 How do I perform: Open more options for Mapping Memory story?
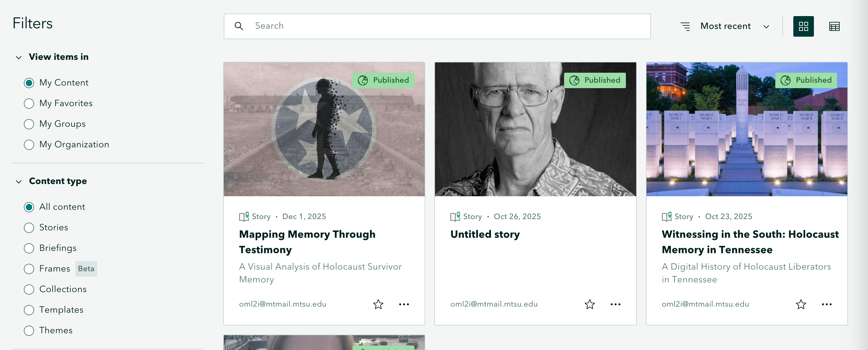(x=404, y=304)
